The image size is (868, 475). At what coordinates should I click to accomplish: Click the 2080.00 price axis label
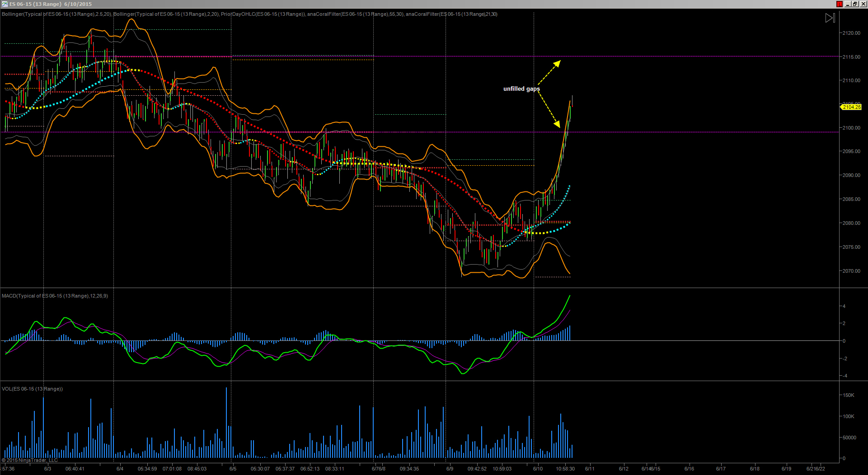(x=851, y=223)
